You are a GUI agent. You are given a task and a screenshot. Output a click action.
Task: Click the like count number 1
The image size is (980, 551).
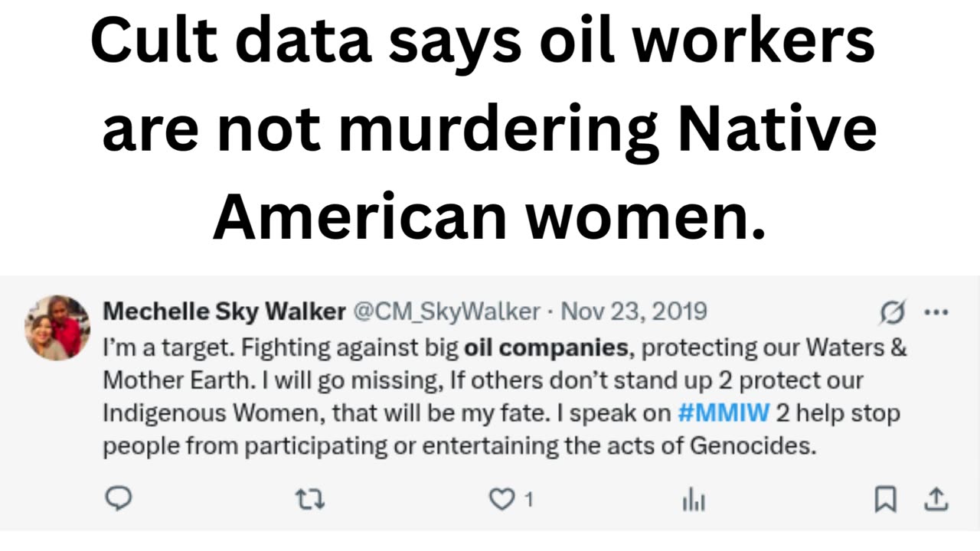pos(528,500)
